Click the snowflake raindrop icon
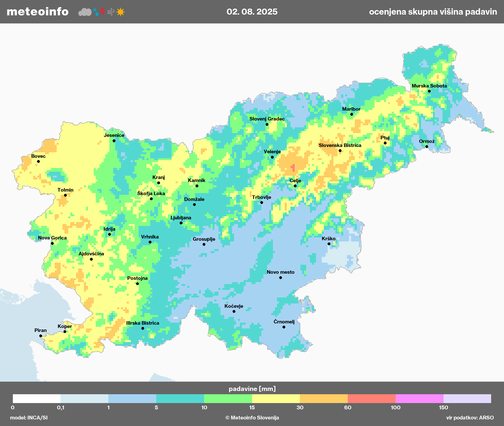Image resolution: width=504 pixels, height=426 pixels. click(96, 12)
